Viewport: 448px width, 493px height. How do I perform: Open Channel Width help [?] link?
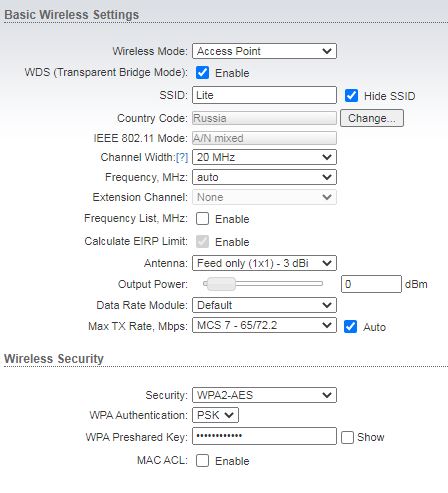click(x=182, y=157)
